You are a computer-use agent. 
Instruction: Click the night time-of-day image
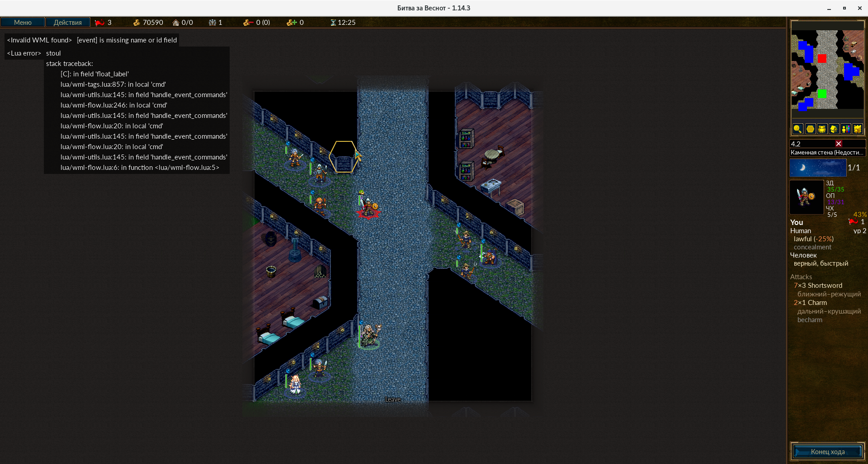[x=818, y=168]
